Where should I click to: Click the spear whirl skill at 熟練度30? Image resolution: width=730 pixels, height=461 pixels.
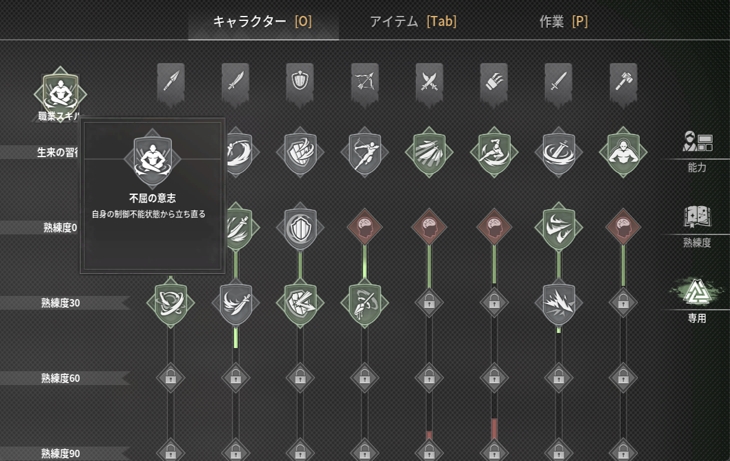(170, 303)
